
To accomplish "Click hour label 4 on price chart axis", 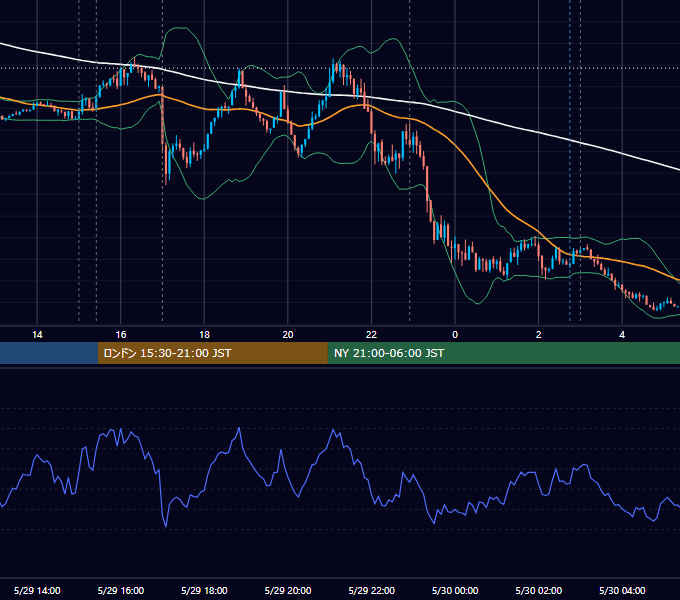I will click(622, 335).
